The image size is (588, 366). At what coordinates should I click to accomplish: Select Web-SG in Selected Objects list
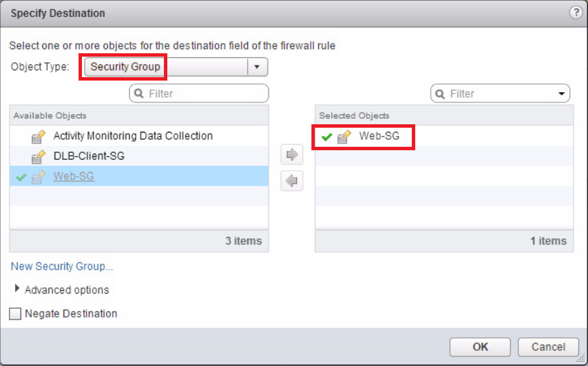445,136
